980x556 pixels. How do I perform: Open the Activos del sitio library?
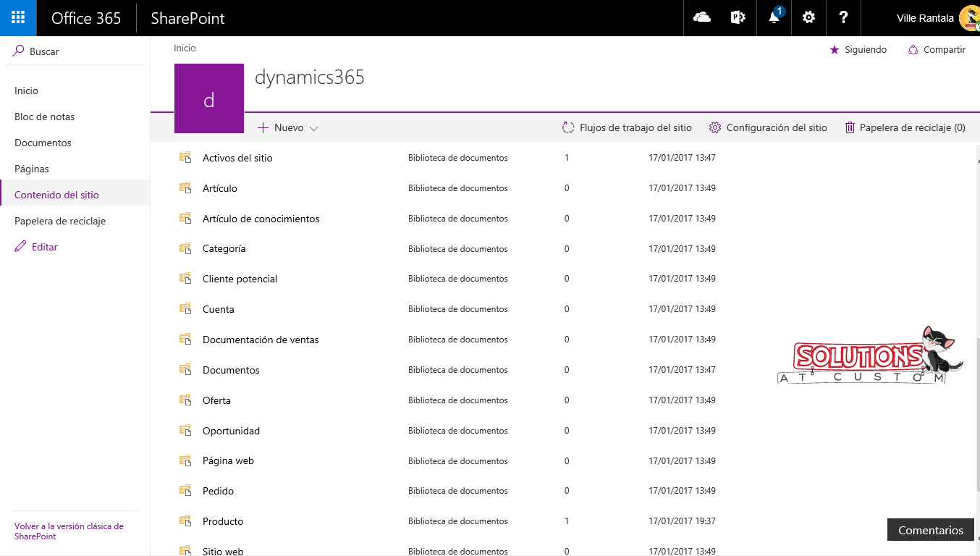tap(237, 158)
